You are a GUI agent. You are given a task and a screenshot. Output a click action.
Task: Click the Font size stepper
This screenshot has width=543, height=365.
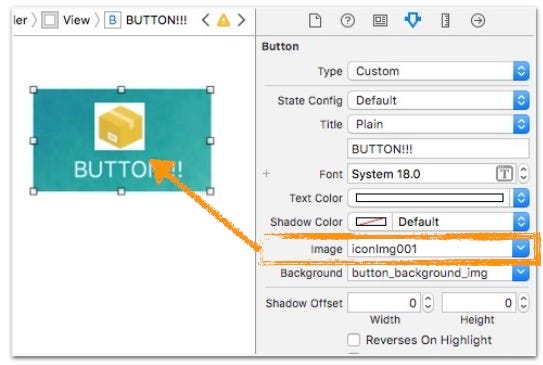tap(523, 173)
